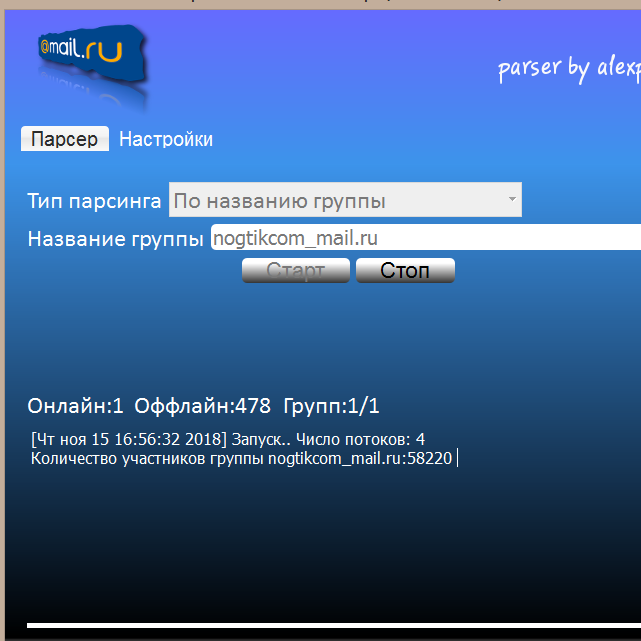Screen dimensions: 641x641
Task: Click the Групп:1/1 counter
Action: click(331, 406)
